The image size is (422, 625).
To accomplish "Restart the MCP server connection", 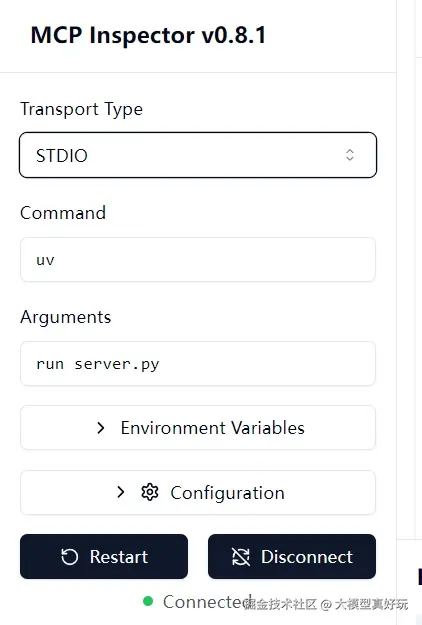I will click(104, 556).
